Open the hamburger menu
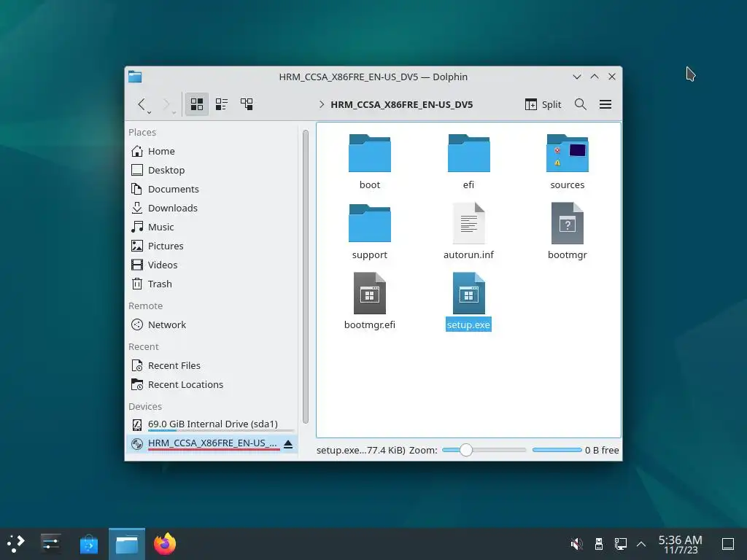The height and width of the screenshot is (560, 747). (x=605, y=104)
